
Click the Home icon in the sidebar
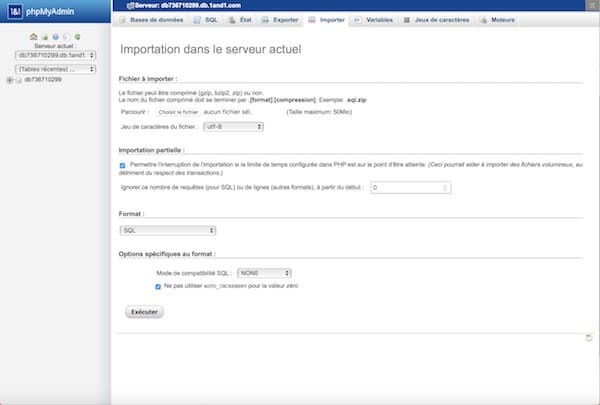pyautogui.click(x=33, y=37)
